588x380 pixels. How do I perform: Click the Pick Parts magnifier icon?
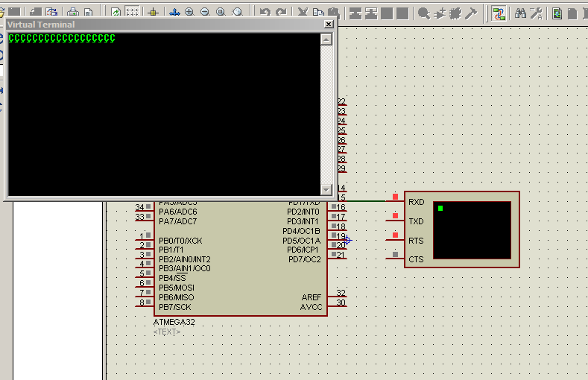coord(423,13)
